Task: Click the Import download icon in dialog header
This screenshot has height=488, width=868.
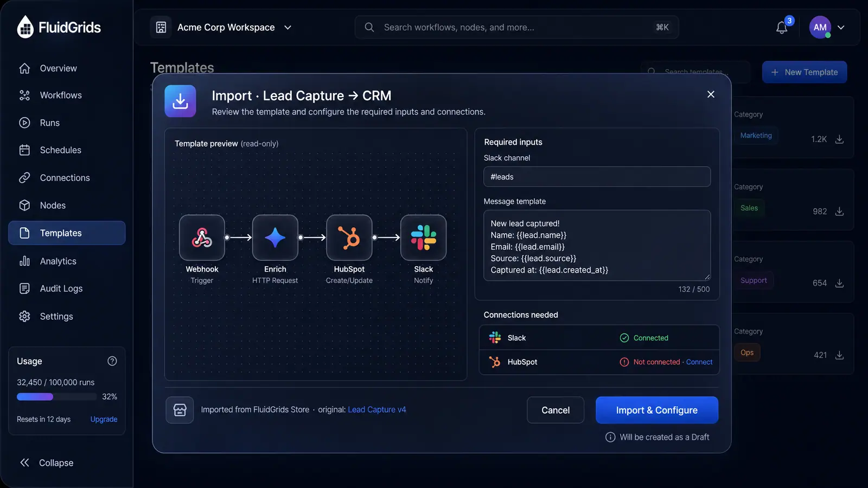Action: pyautogui.click(x=180, y=101)
